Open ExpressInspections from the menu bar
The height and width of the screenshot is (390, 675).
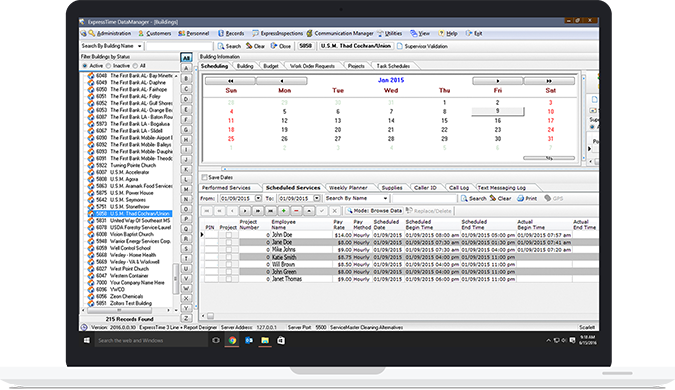278,33
